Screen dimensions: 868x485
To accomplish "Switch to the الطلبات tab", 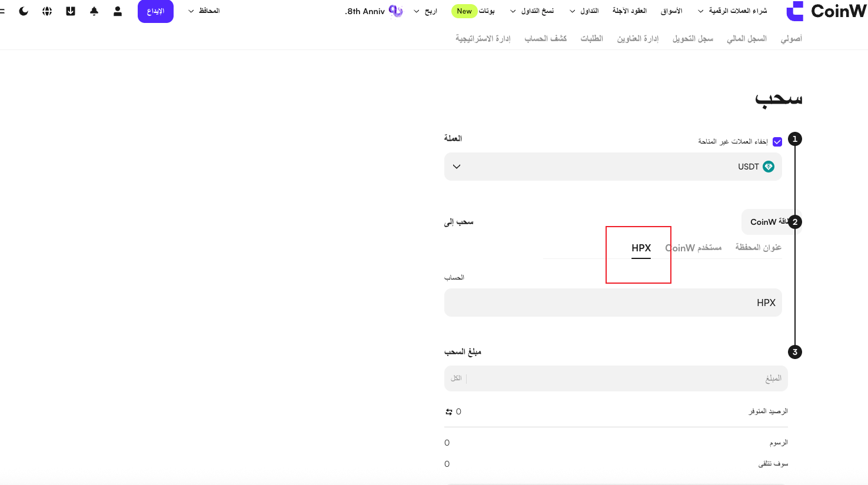I will 592,39.
